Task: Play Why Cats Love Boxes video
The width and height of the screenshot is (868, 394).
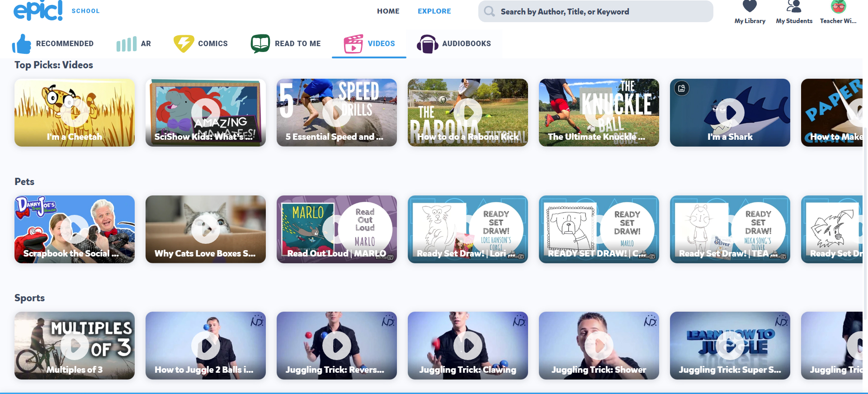Action: [x=206, y=229]
